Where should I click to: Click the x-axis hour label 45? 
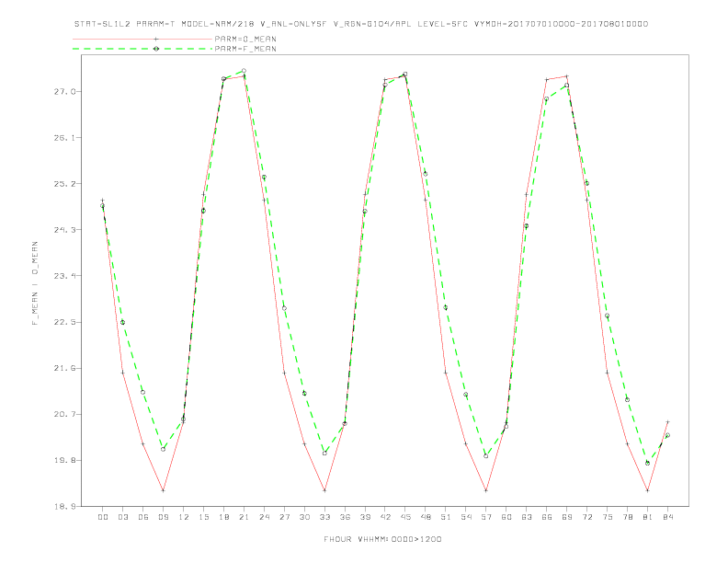pyautogui.click(x=405, y=517)
